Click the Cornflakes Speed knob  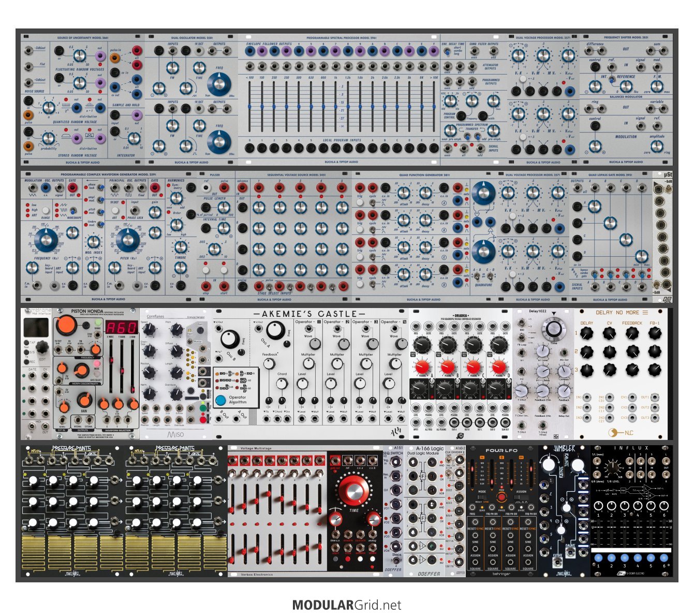150,330
